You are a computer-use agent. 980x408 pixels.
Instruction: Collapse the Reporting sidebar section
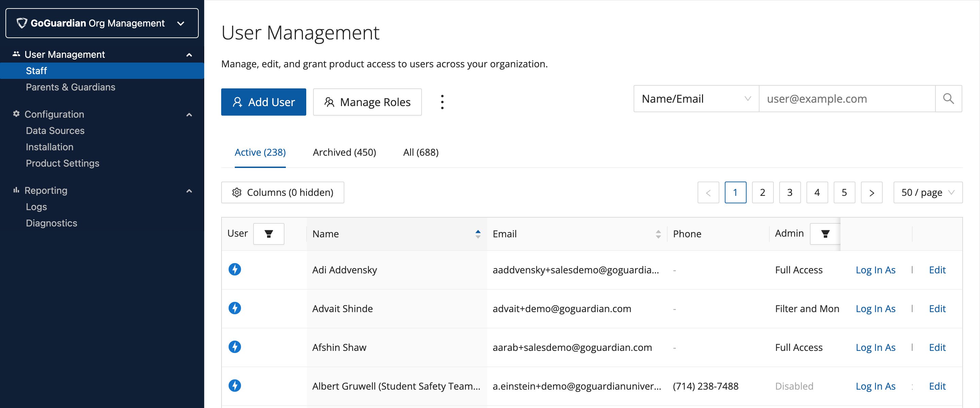tap(189, 190)
